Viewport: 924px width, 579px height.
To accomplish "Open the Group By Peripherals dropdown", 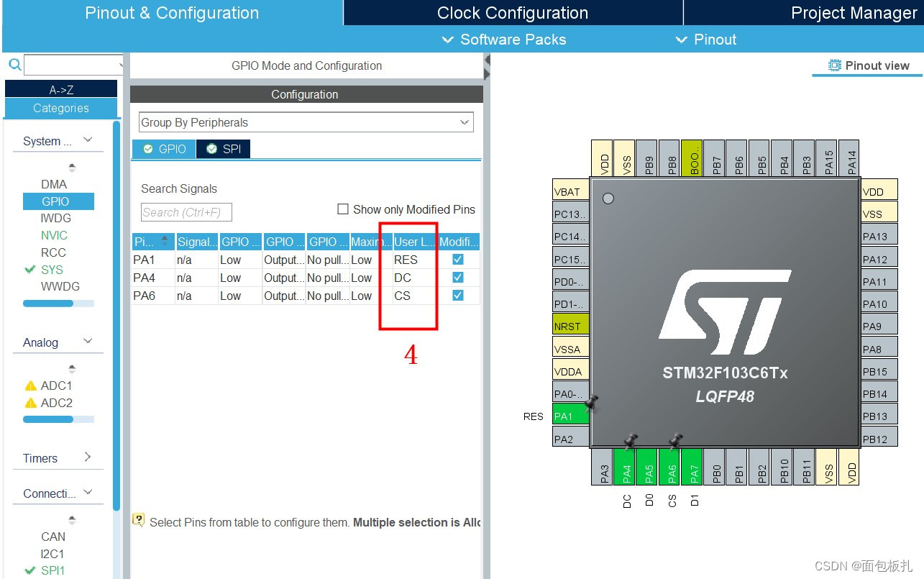I will click(x=306, y=122).
